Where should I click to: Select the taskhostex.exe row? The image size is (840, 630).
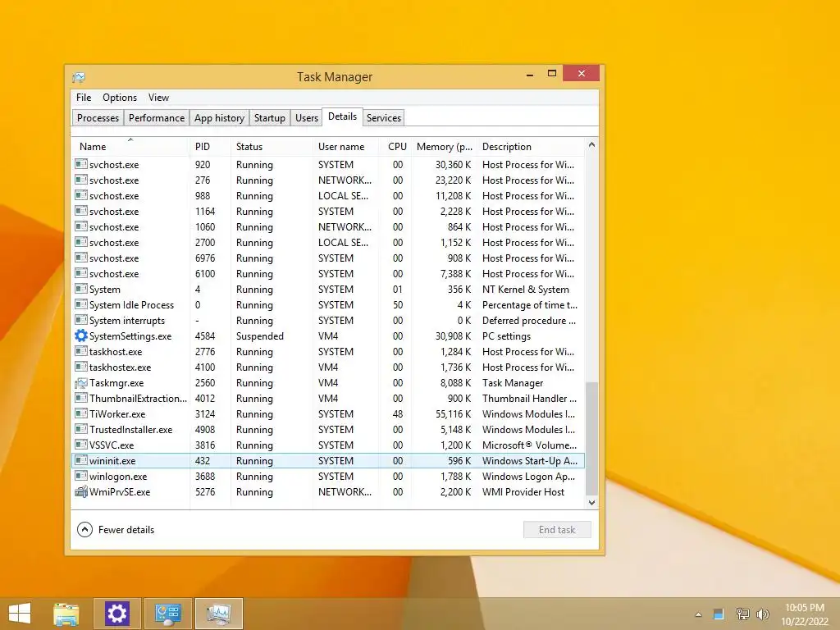coord(328,367)
